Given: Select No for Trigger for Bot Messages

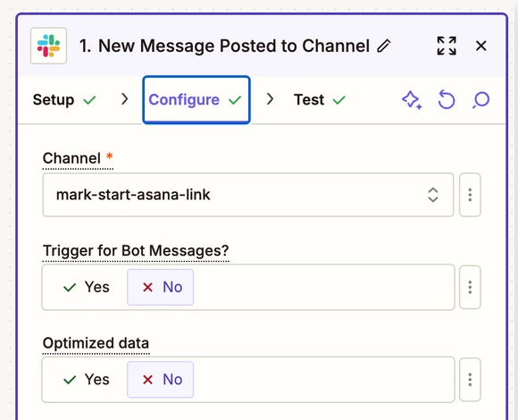Looking at the screenshot, I should (x=161, y=287).
